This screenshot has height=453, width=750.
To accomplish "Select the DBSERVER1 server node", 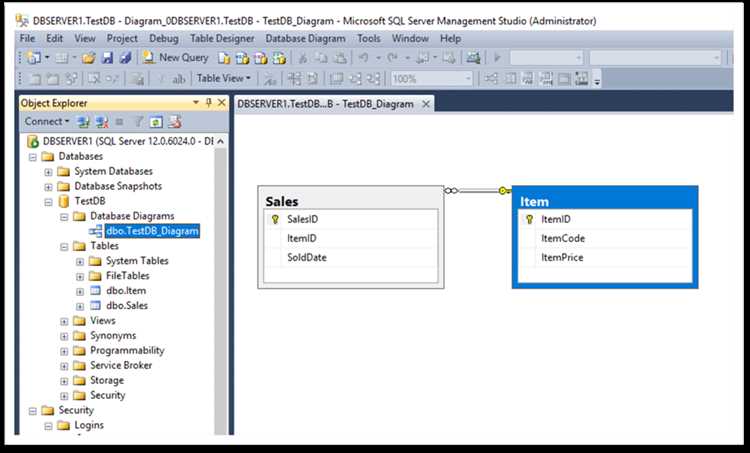I will (128, 142).
